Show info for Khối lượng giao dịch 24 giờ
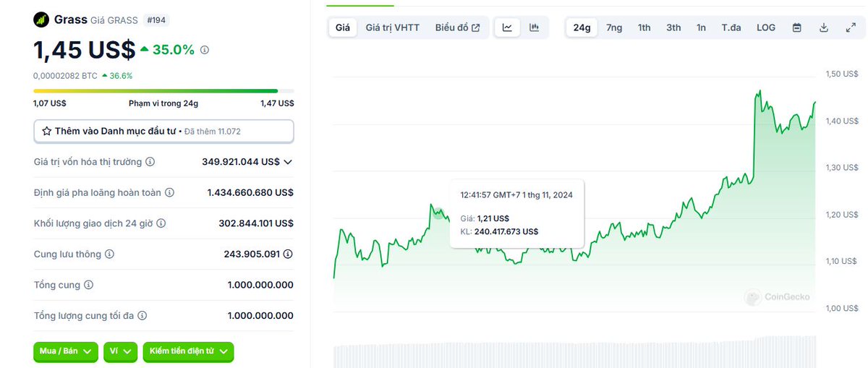Screen dimensions: 868x368 point(161,223)
